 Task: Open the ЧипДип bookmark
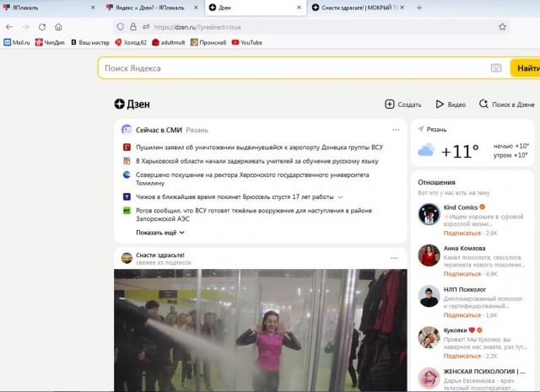pos(50,42)
